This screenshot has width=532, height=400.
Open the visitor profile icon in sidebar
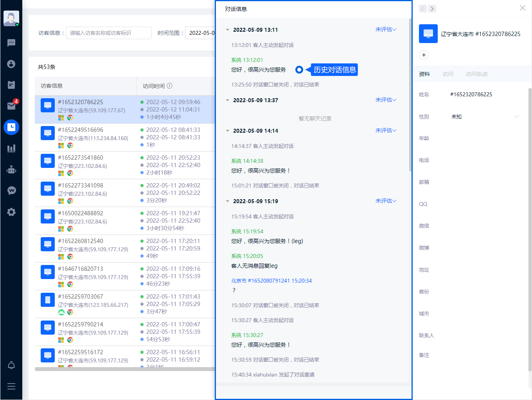coord(11,64)
